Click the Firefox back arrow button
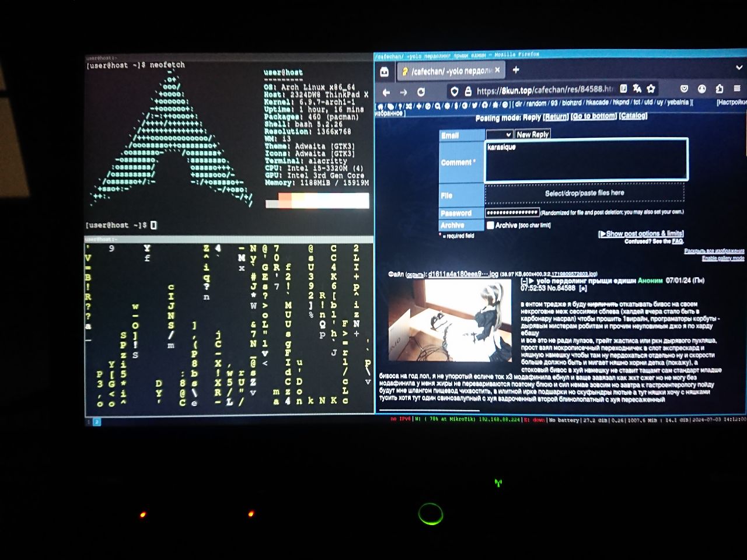 point(386,92)
